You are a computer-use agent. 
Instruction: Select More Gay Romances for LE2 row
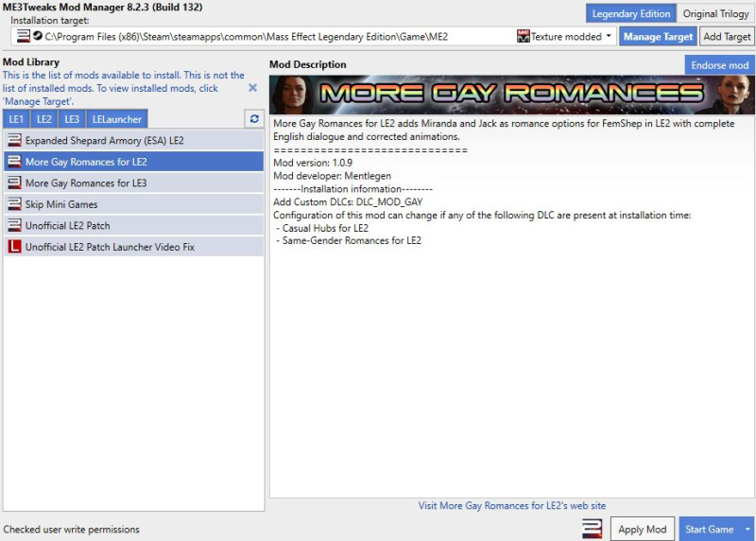click(x=133, y=162)
